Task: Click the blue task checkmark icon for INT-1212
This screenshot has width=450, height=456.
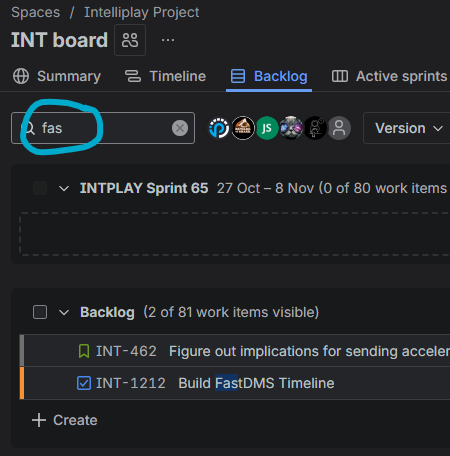Action: tap(84, 383)
